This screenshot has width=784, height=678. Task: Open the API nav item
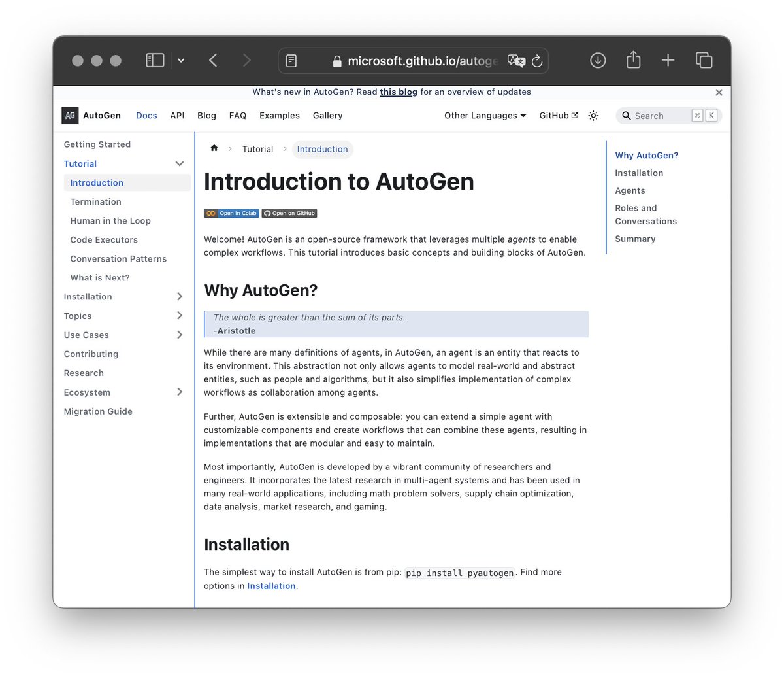pyautogui.click(x=177, y=116)
